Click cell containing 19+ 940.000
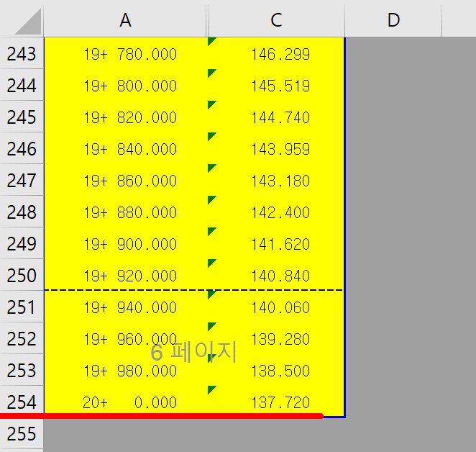The image size is (476, 452). tap(126, 307)
